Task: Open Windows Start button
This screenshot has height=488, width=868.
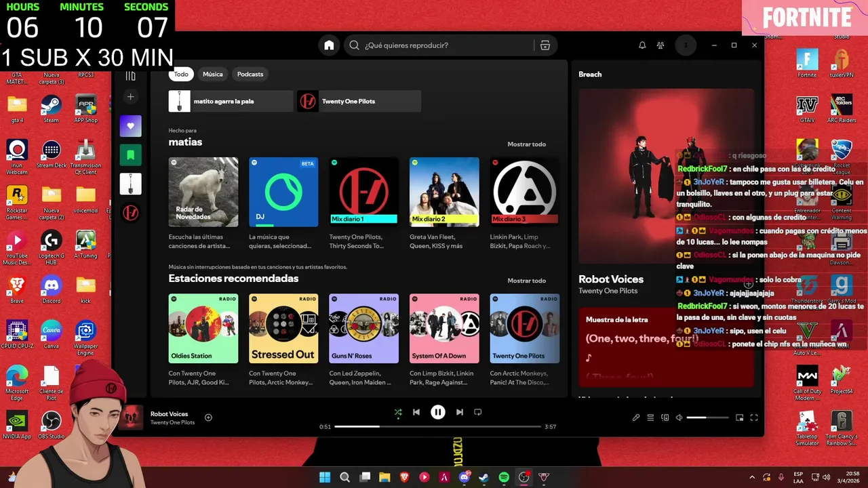Action: (325, 477)
